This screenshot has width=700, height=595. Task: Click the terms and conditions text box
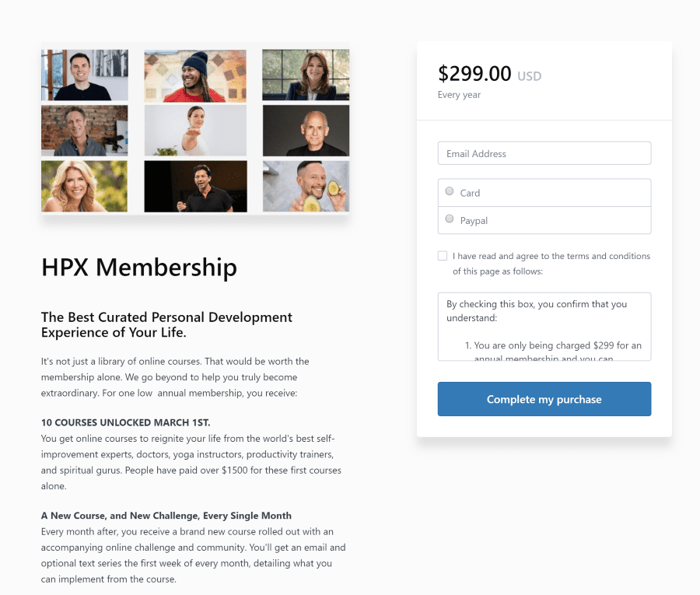pyautogui.click(x=544, y=327)
